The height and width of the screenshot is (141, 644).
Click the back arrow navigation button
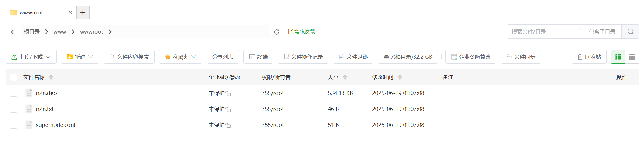pyautogui.click(x=13, y=32)
